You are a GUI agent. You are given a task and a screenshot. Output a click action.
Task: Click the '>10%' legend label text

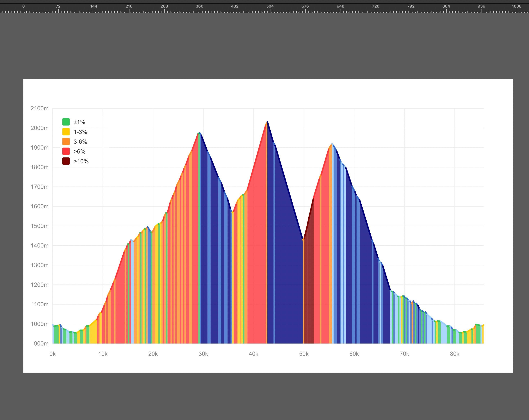pyautogui.click(x=81, y=161)
